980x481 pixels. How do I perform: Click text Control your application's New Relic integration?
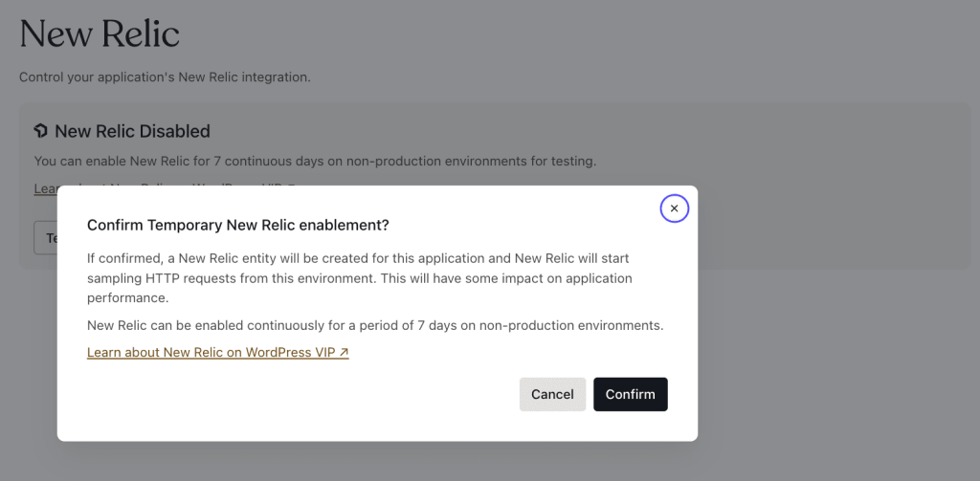point(165,77)
